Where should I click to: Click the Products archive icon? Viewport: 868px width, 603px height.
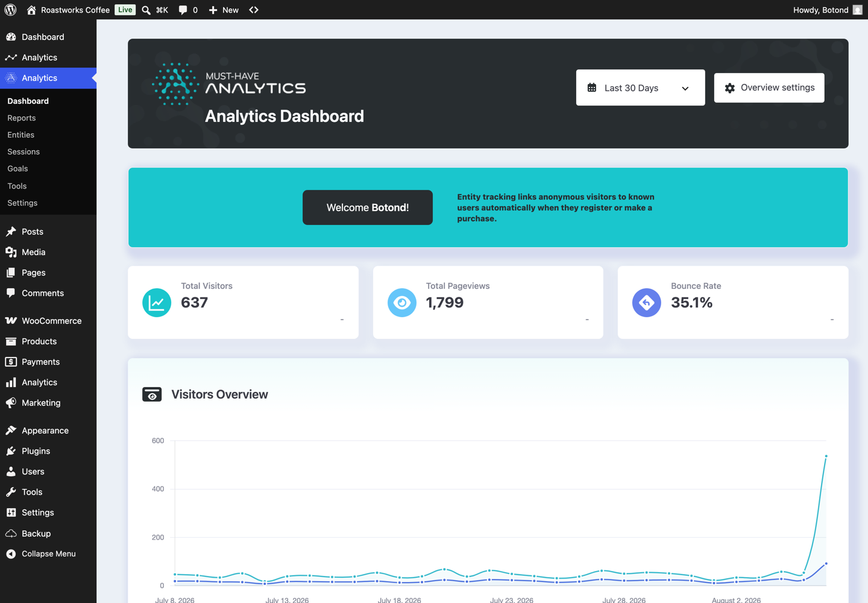(x=11, y=341)
